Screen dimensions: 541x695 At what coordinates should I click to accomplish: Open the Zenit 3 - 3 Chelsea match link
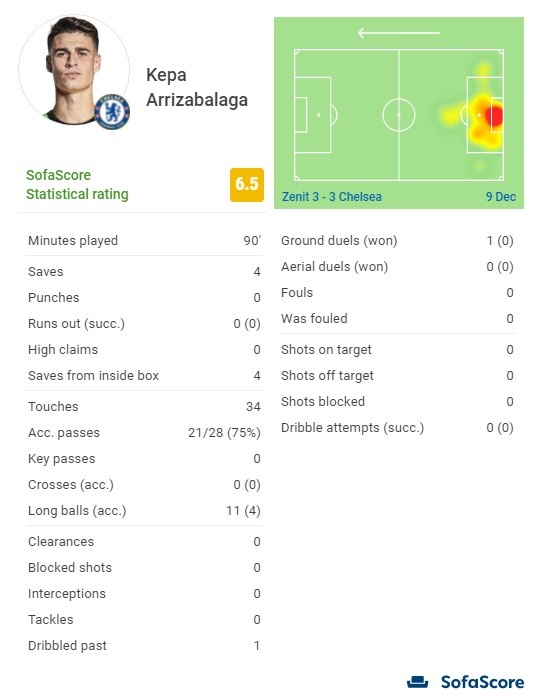point(332,197)
